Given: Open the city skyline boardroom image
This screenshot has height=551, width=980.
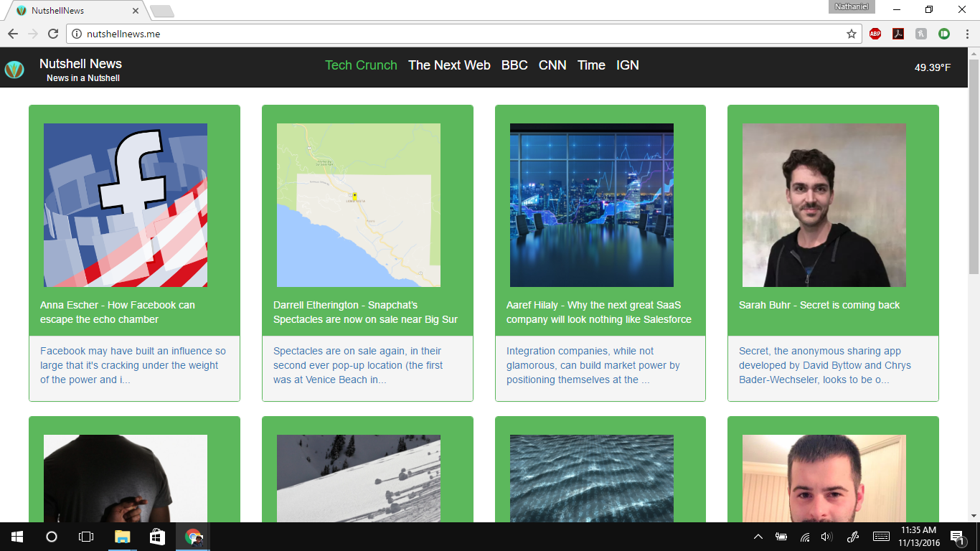Looking at the screenshot, I should click(x=592, y=205).
